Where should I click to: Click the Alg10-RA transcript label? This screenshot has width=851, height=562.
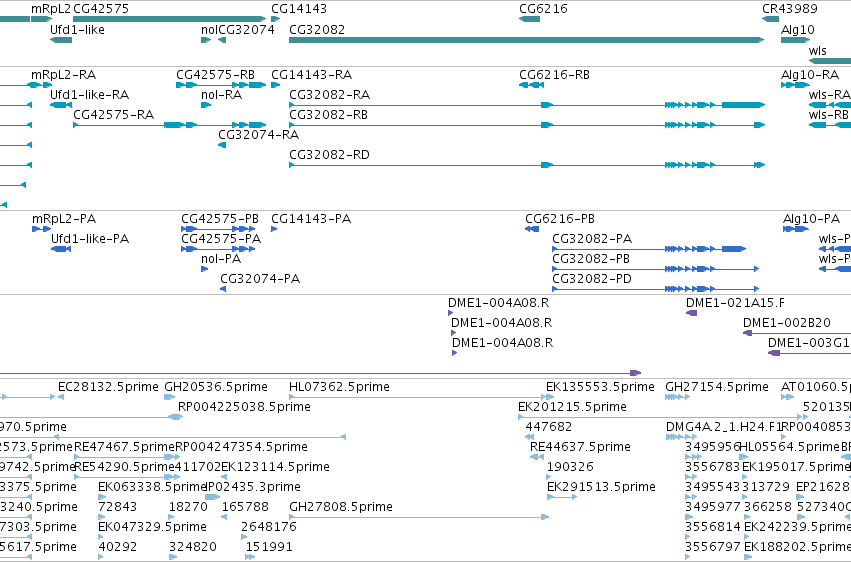810,75
